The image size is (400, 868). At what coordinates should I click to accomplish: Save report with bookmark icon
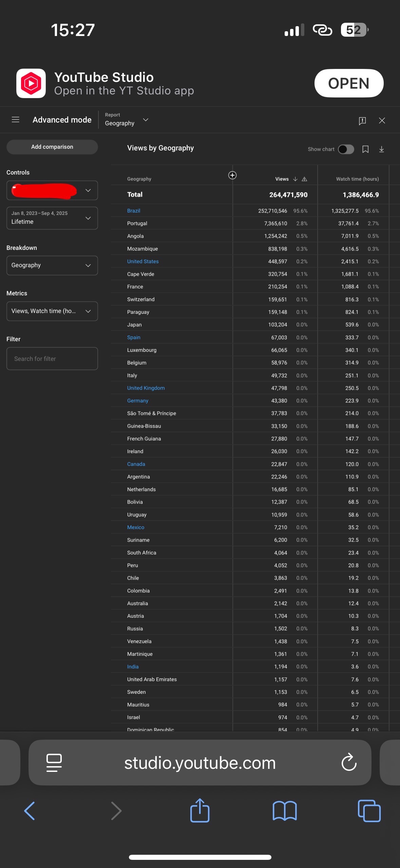(365, 149)
